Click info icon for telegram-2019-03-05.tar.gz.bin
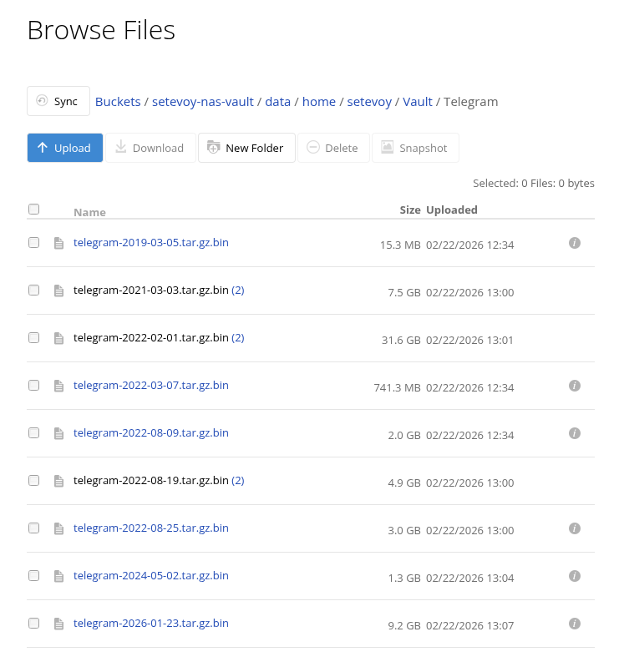Image resolution: width=619 pixels, height=672 pixels. pos(574,243)
